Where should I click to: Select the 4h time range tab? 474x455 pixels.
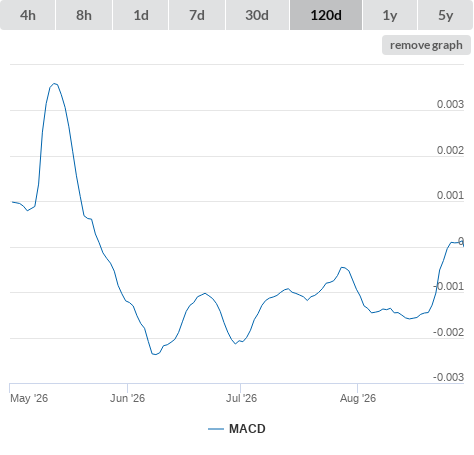[x=28, y=15]
